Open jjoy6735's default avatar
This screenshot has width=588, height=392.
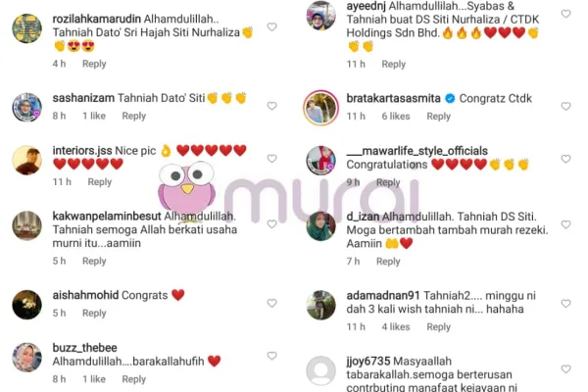(320, 370)
